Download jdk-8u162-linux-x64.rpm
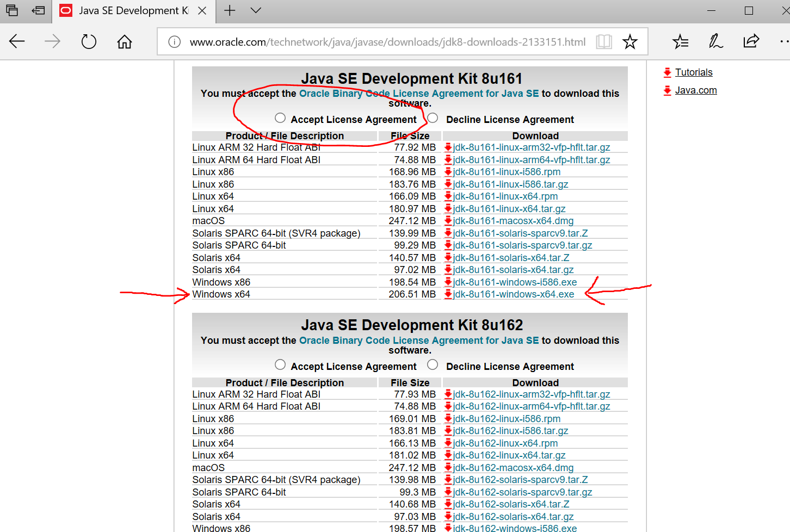The height and width of the screenshot is (532, 790). click(x=505, y=443)
